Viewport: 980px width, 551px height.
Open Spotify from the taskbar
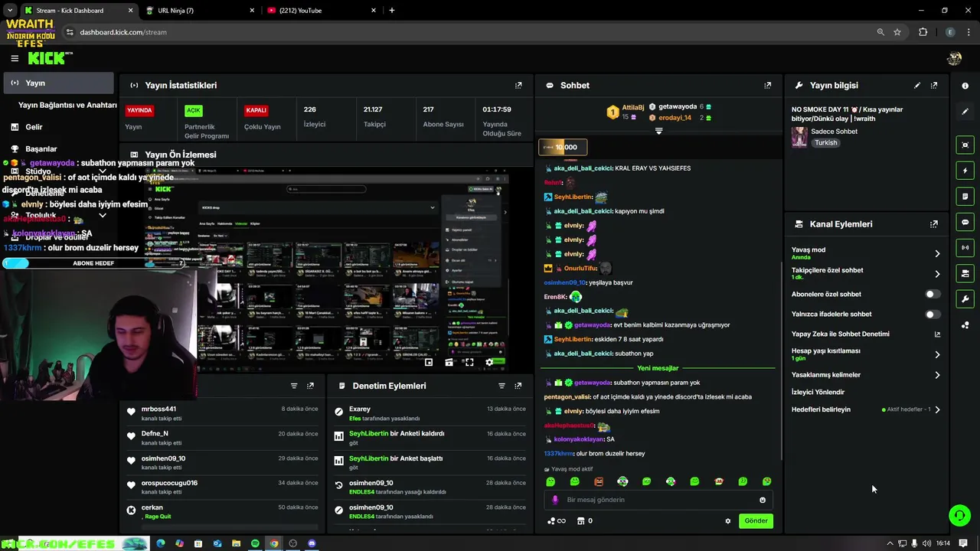[x=255, y=543]
